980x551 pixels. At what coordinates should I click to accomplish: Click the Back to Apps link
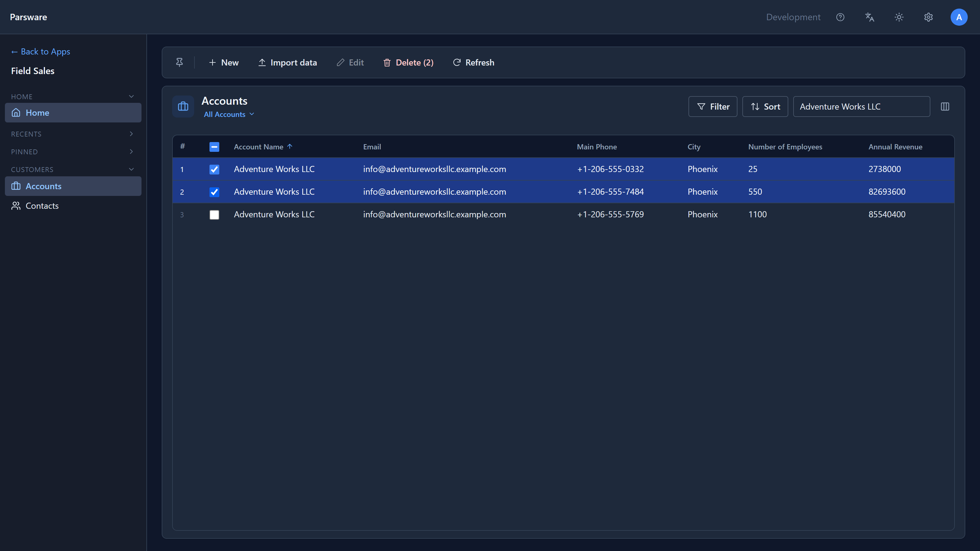pyautogui.click(x=40, y=51)
